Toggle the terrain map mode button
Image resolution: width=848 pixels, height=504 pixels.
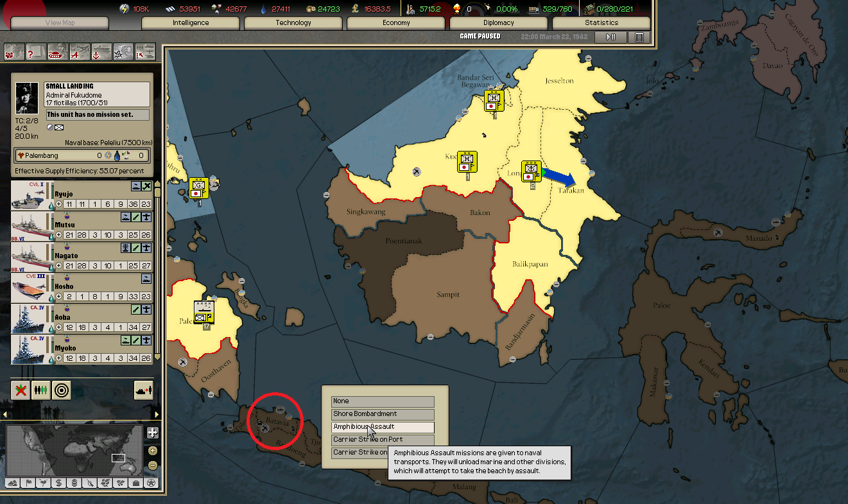coord(13,483)
